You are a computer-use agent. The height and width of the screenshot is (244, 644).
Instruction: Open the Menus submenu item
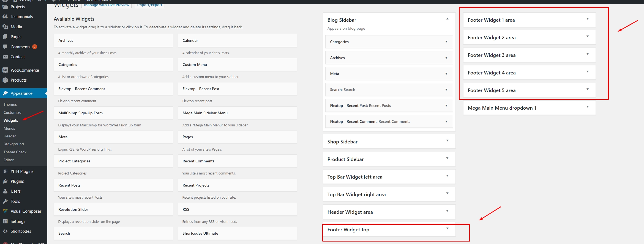9,128
